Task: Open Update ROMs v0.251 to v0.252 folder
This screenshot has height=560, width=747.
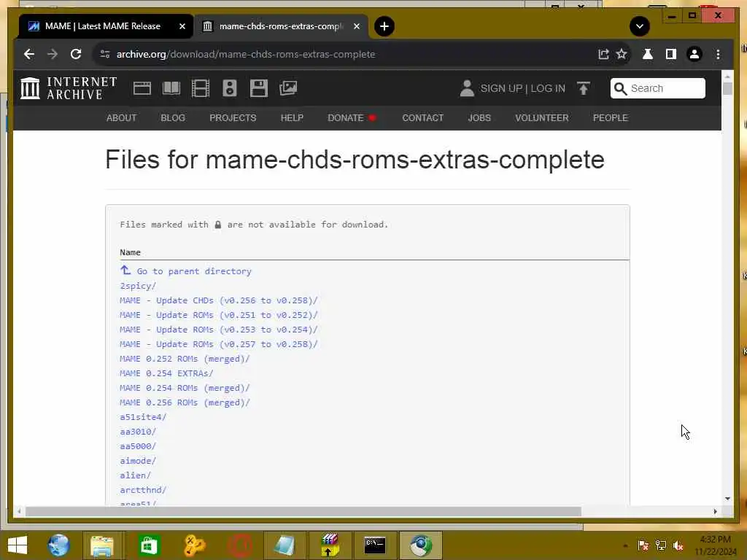Action: [219, 315]
